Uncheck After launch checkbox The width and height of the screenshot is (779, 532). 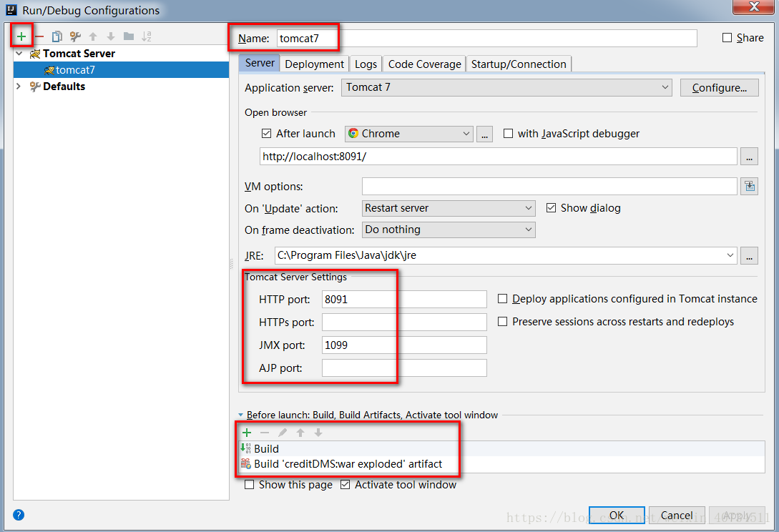point(266,134)
